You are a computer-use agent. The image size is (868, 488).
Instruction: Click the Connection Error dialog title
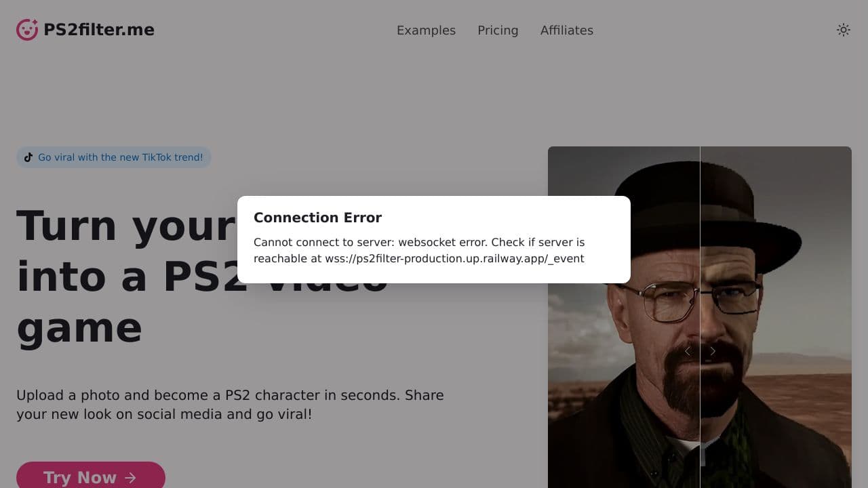pyautogui.click(x=317, y=218)
